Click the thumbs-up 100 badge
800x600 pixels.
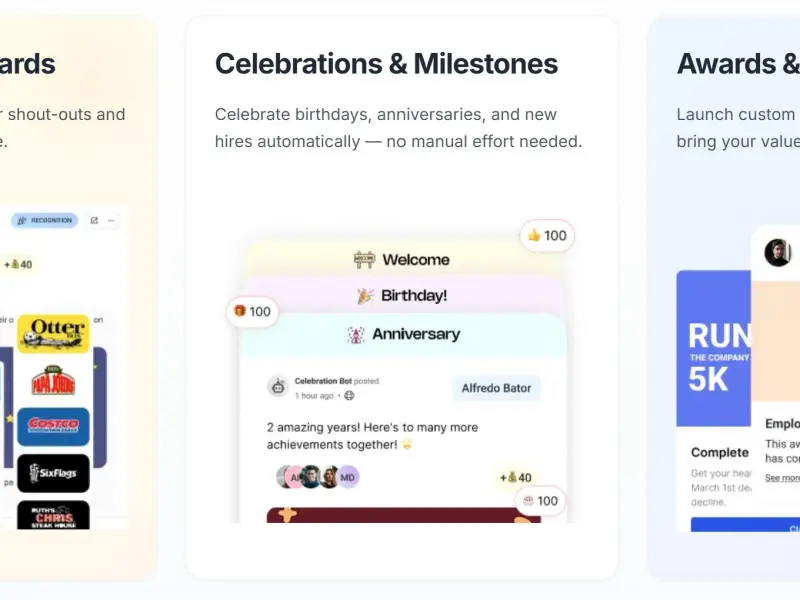[547, 236]
